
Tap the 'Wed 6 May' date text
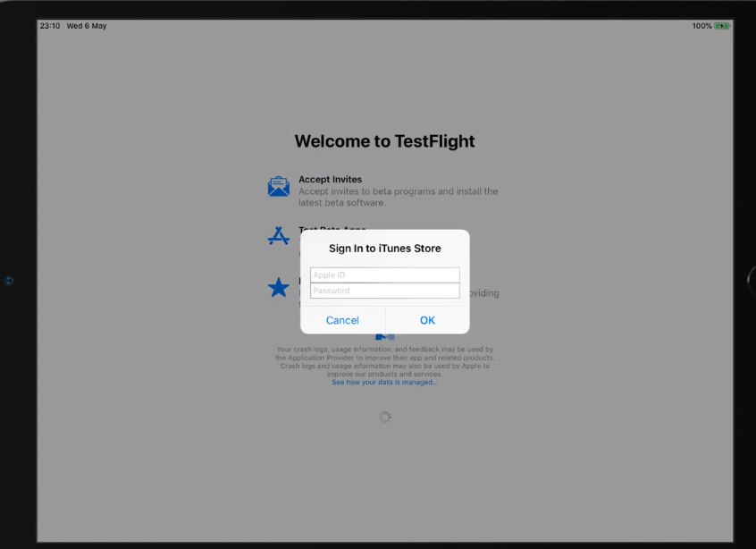click(x=87, y=26)
